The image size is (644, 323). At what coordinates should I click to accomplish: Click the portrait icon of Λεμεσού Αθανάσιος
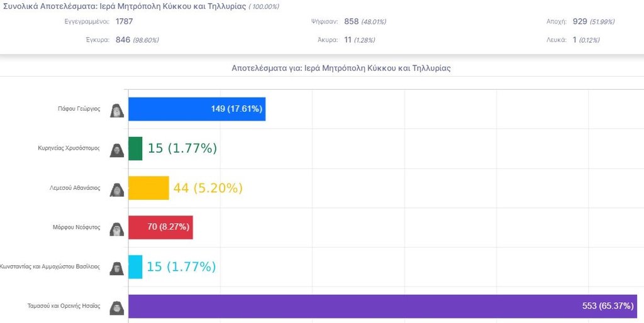click(x=116, y=190)
